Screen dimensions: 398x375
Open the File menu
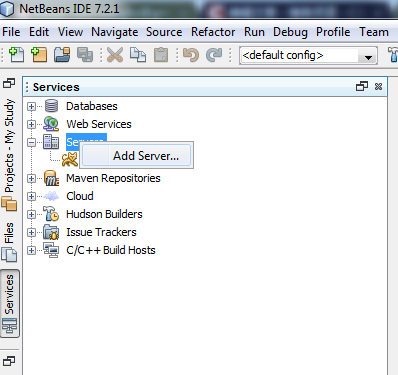tap(11, 32)
